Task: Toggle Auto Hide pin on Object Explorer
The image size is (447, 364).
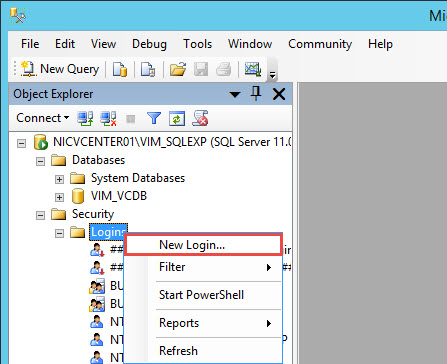Action: 256,94
